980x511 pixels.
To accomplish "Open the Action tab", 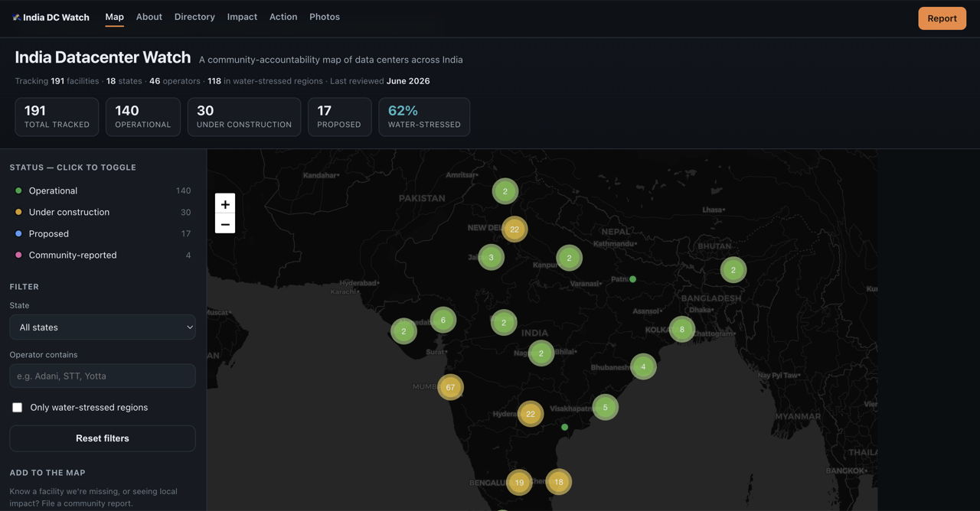I will tap(283, 17).
